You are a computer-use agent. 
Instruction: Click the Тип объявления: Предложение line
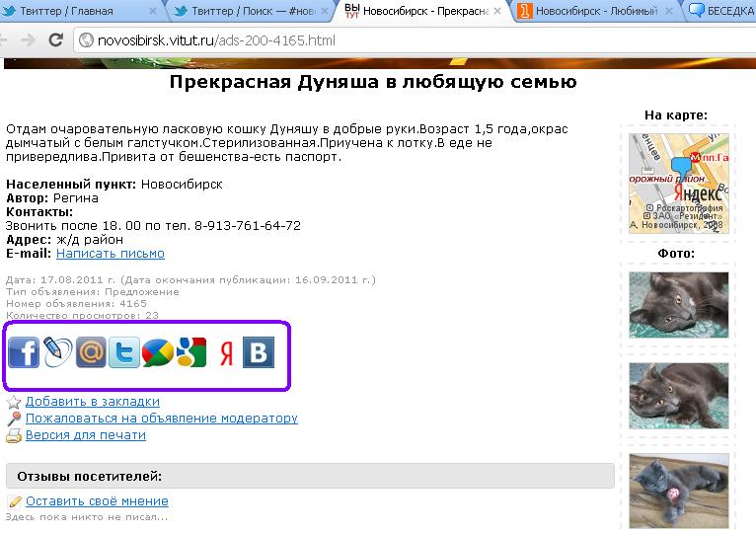coord(93,291)
